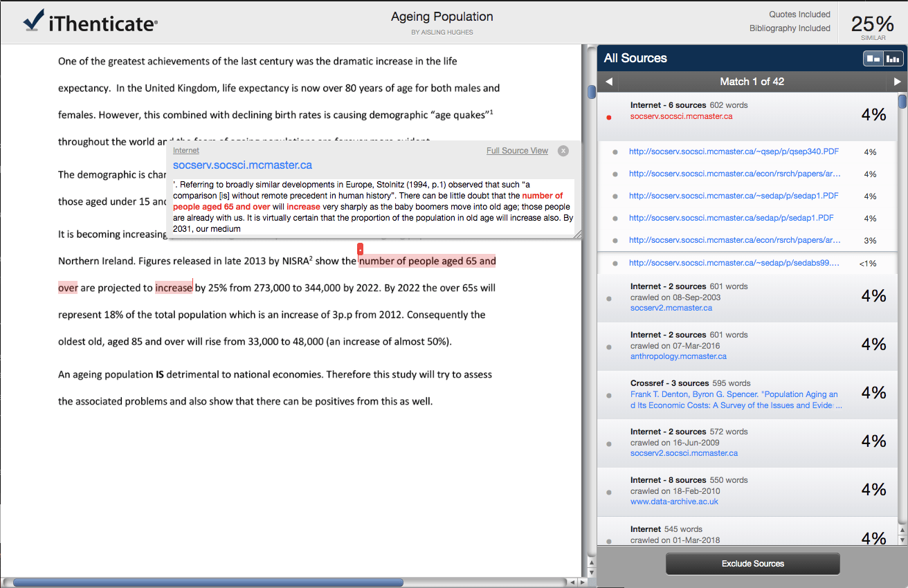Open sedap/p/sedap1.PDF link without tilde
908x588 pixels.
click(x=732, y=218)
